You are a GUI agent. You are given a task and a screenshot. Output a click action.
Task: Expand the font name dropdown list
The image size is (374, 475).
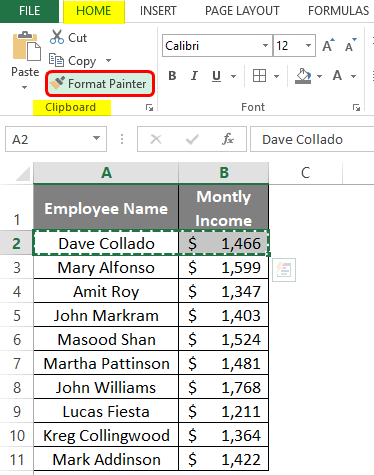point(265,46)
